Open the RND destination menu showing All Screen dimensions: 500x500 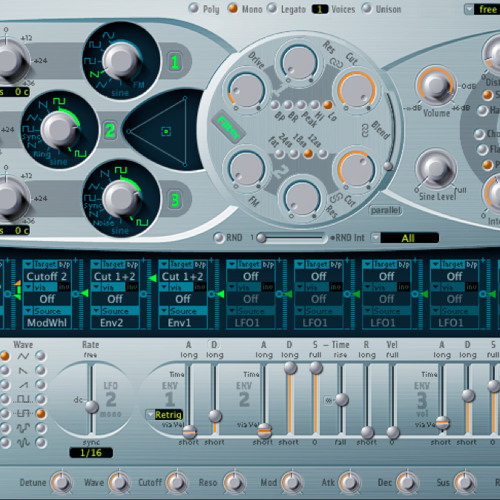coord(405,238)
